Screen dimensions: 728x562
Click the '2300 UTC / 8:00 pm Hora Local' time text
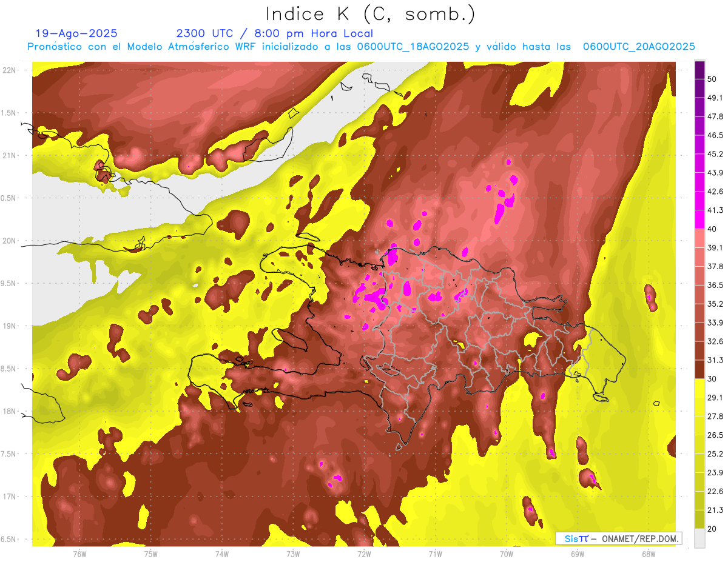pos(275,34)
